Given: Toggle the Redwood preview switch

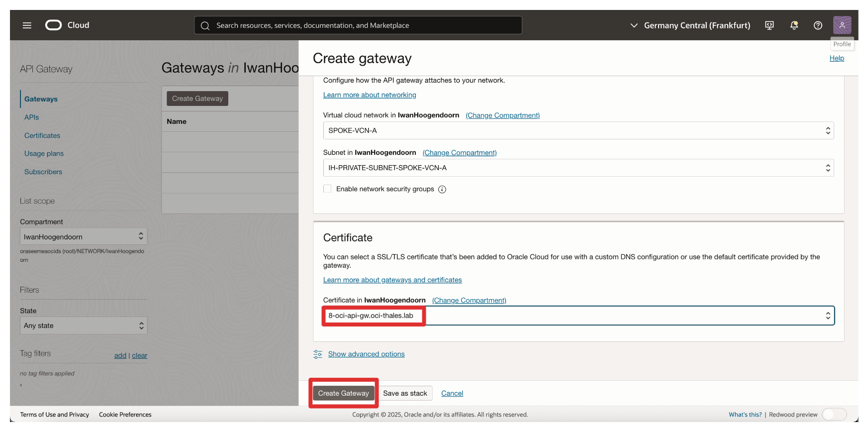Looking at the screenshot, I should click(834, 415).
